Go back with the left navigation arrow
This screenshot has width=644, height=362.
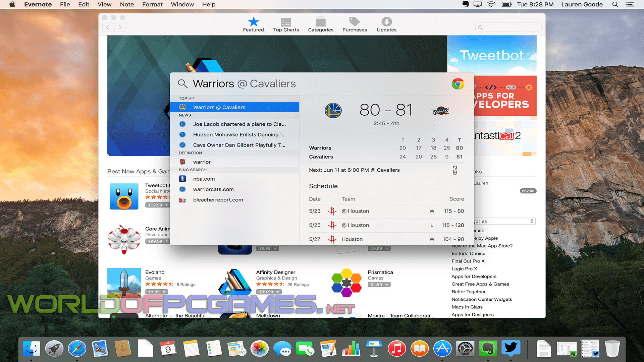point(108,27)
